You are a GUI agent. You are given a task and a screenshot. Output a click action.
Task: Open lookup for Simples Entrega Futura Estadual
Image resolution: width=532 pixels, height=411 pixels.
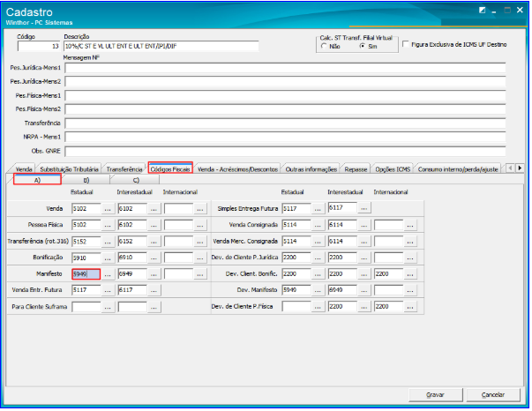318,209
